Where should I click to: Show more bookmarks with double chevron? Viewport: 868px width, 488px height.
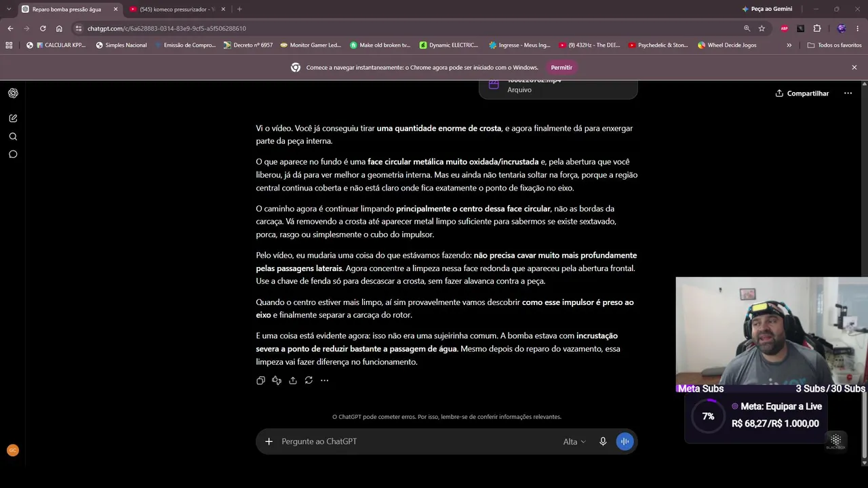coord(789,45)
